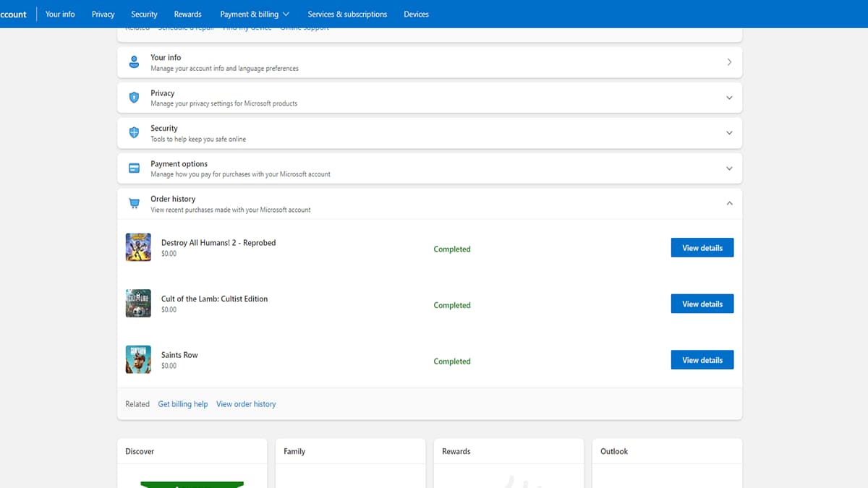The width and height of the screenshot is (868, 488).
Task: Go to the Rewards tab
Action: click(187, 14)
